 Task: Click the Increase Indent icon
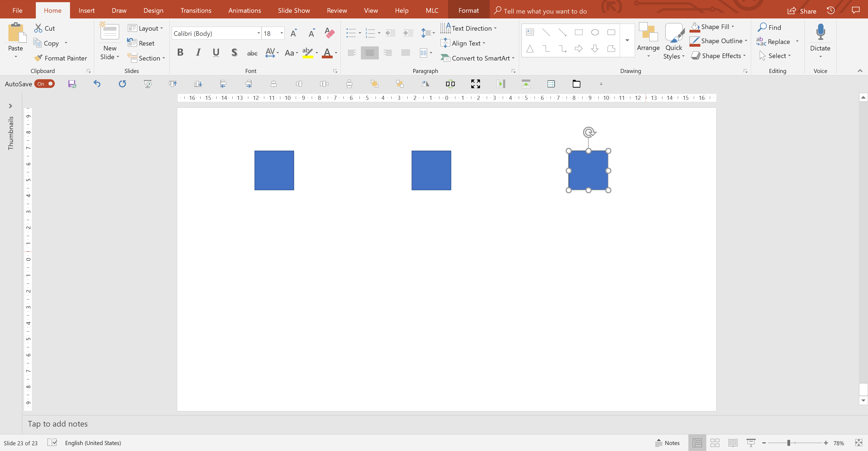click(408, 33)
